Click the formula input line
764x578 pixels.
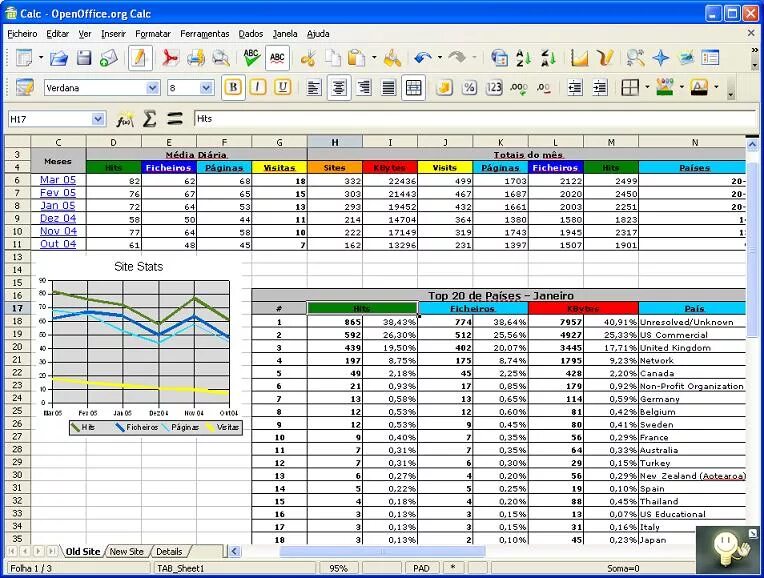[474, 119]
